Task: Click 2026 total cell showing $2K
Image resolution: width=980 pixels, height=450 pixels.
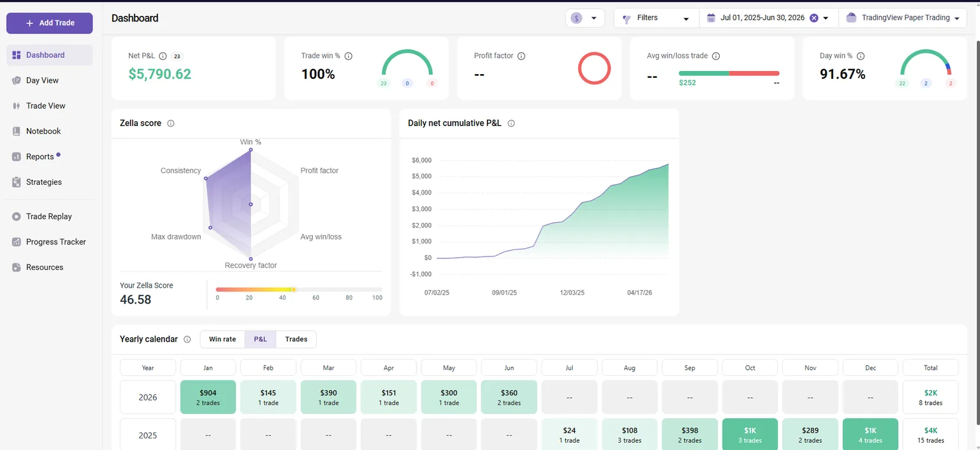Action: pyautogui.click(x=931, y=397)
